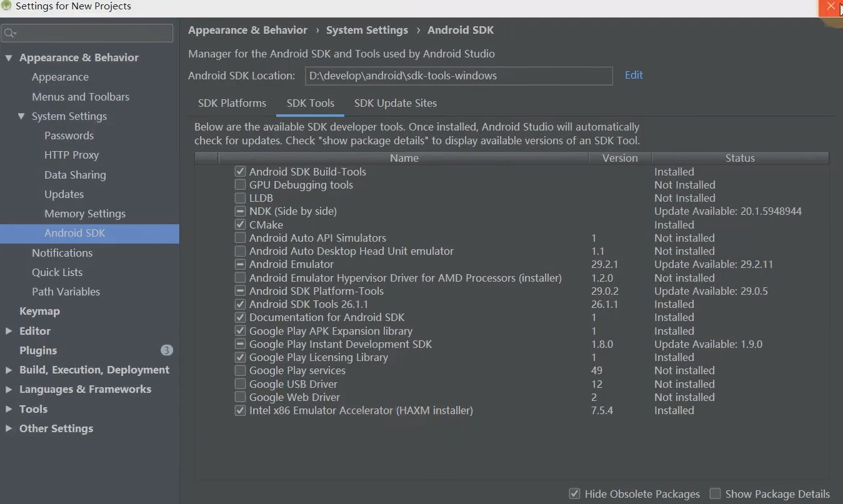Click the Android Studio title bar icon
This screenshot has width=843, height=504.
pos(7,6)
